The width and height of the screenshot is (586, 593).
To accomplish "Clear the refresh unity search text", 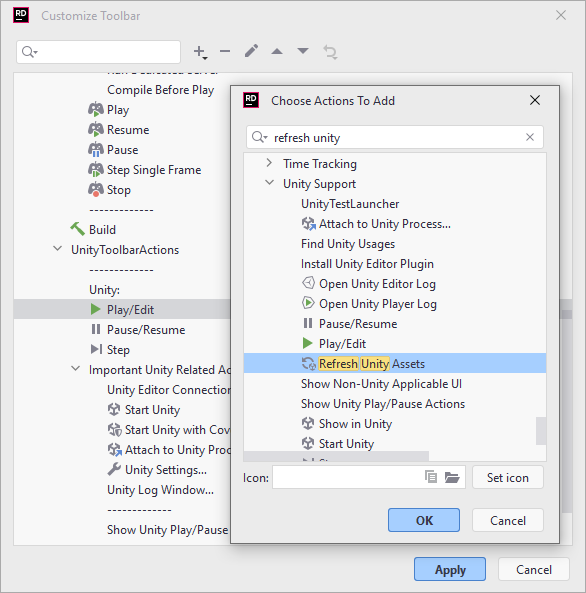I will click(530, 137).
